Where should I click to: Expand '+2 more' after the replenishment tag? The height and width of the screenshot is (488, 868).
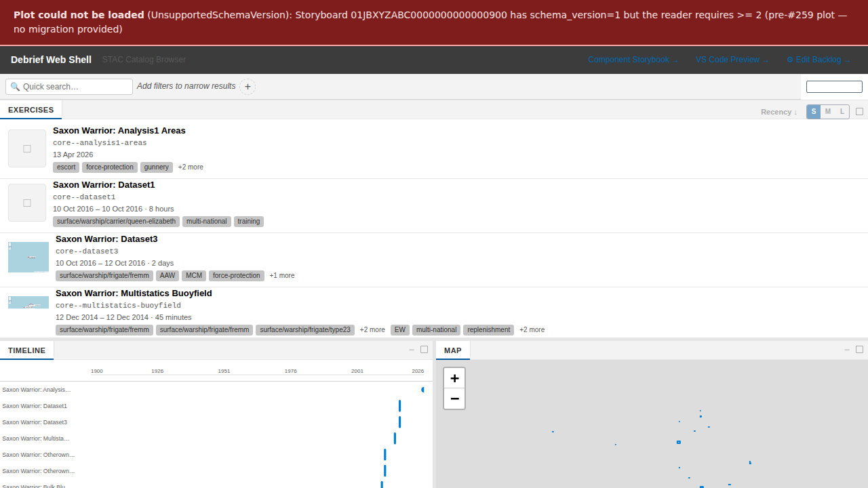pyautogui.click(x=532, y=330)
